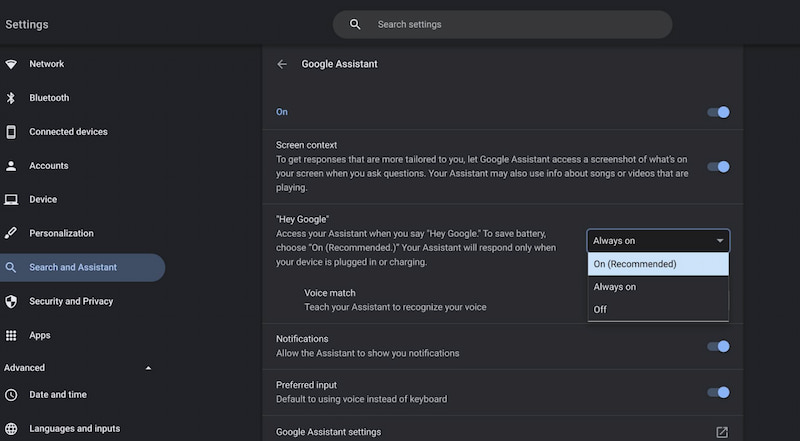Image resolution: width=800 pixels, height=441 pixels.
Task: Select Search and Assistant in sidebar
Action: (x=82, y=267)
